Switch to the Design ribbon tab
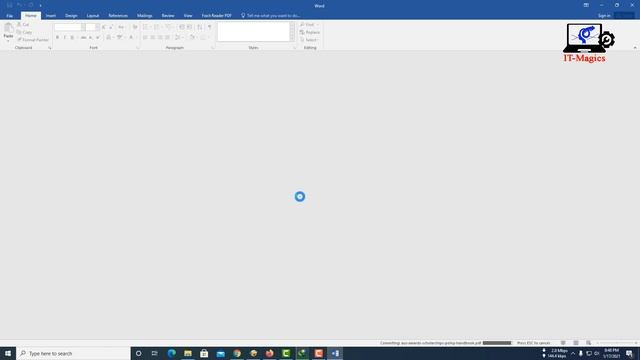Viewport: 640px width, 360px height. point(71,16)
